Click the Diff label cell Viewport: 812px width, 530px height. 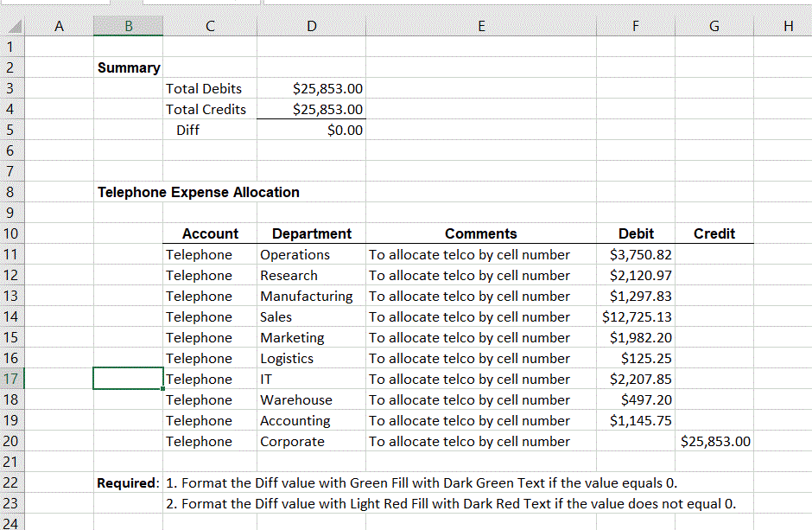point(210,130)
